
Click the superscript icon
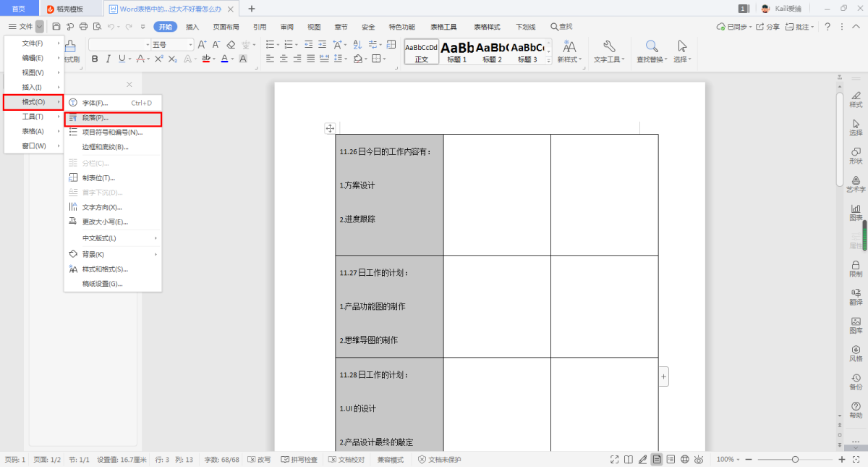pos(159,59)
